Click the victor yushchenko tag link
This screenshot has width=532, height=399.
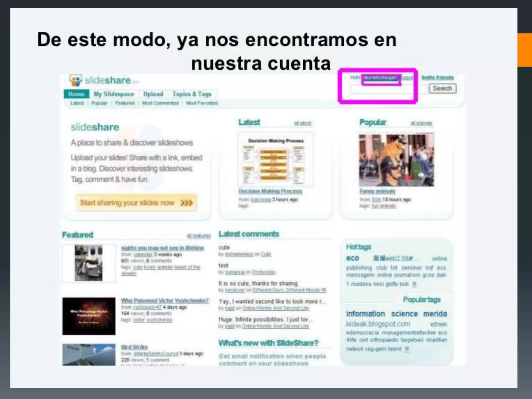[153, 320]
